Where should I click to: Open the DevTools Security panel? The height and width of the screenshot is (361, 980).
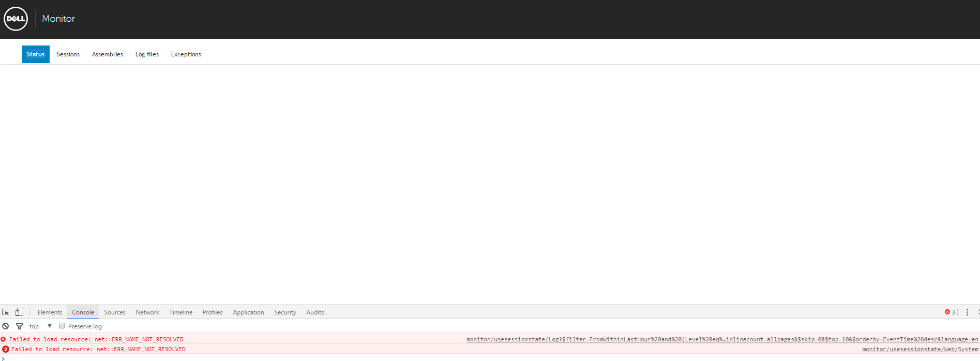tap(285, 312)
